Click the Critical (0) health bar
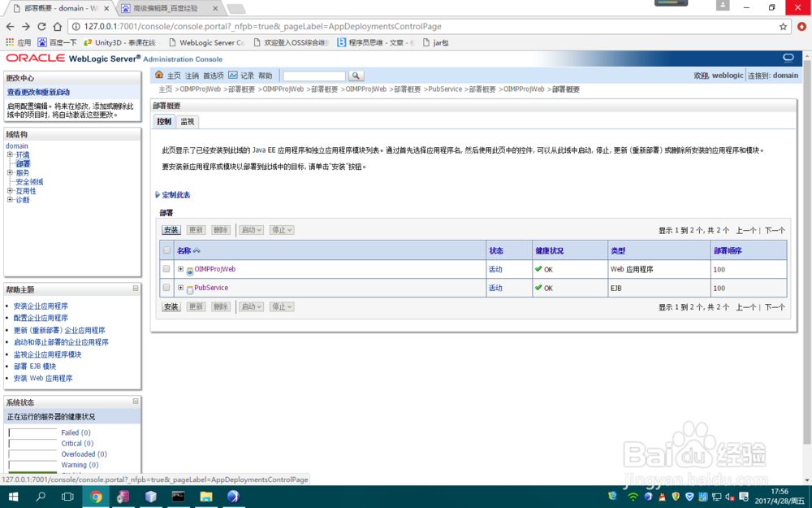The image size is (812, 508). tap(32, 443)
